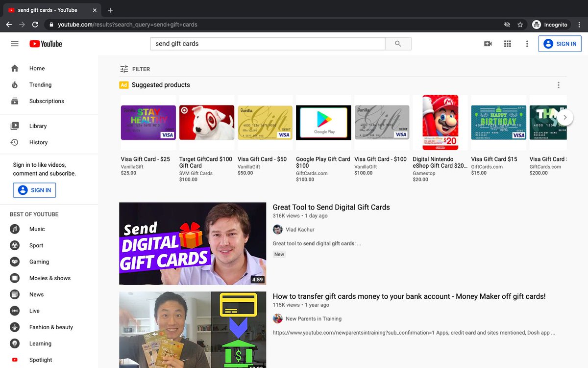Screen dimensions: 588x368
Task: Open 'How to transfer gift cards money' title
Action: point(409,296)
